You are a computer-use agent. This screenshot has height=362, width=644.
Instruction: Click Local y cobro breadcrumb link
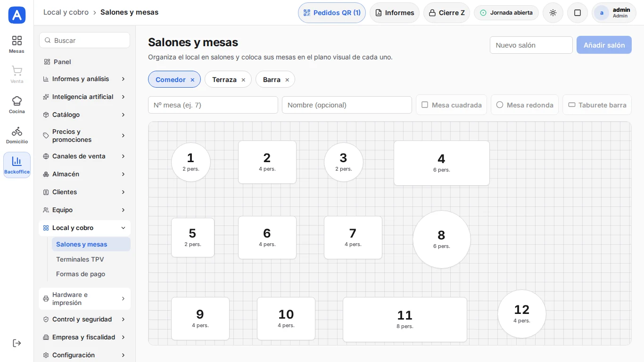66,12
